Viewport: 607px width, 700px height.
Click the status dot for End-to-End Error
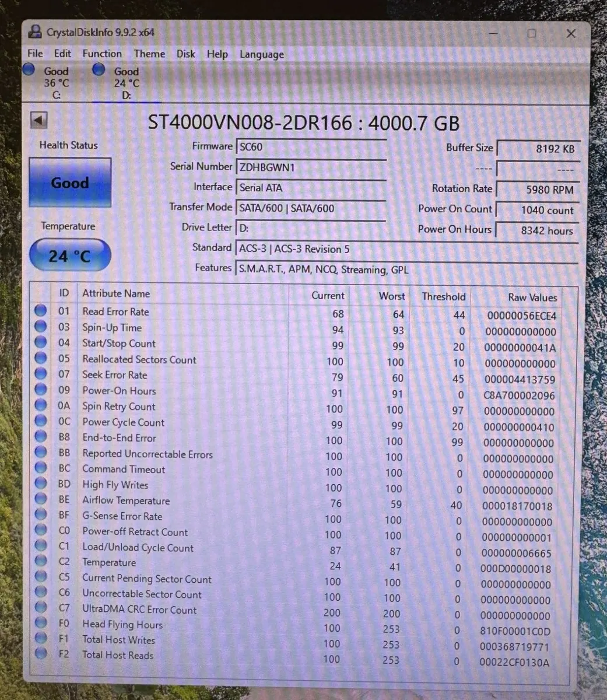click(x=40, y=436)
